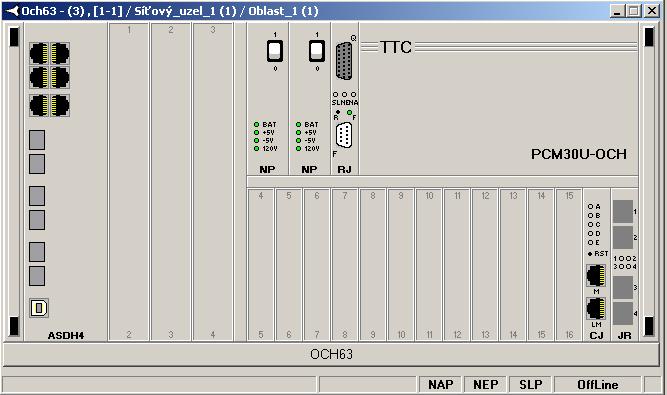Click the NA indicator LED on RJ card
Viewport: 667px width, 395px height.
(353, 94)
